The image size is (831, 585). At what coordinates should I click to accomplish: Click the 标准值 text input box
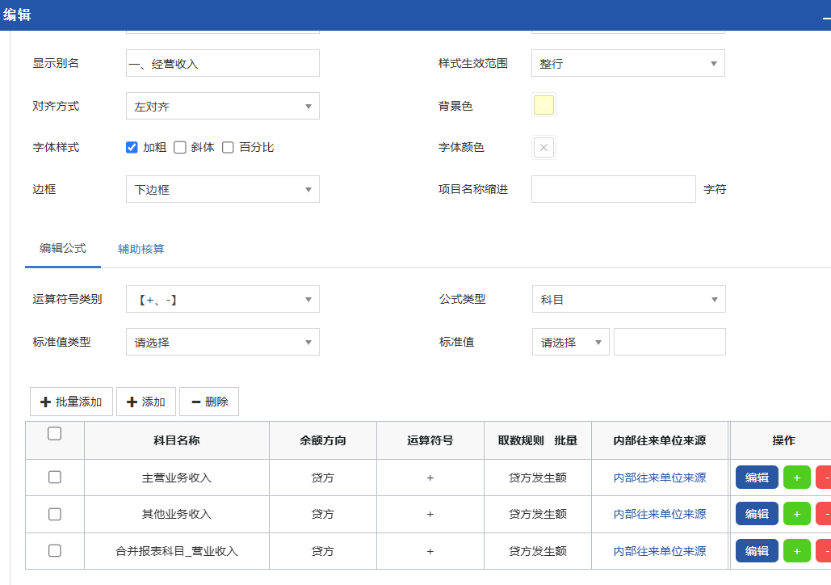[x=670, y=342]
